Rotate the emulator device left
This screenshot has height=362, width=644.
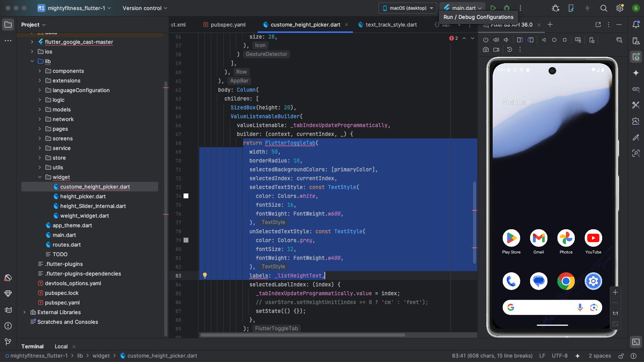coord(520,40)
